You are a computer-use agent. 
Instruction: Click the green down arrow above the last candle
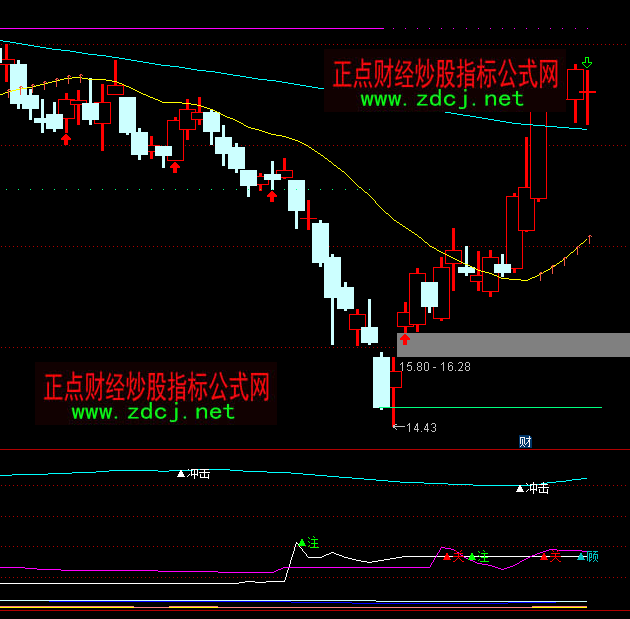coord(587,63)
